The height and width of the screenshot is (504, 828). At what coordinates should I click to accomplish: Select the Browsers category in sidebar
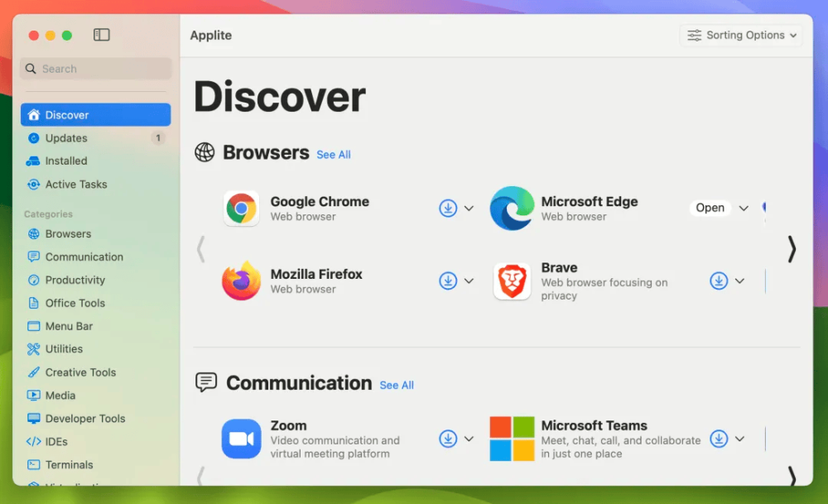click(x=95, y=233)
